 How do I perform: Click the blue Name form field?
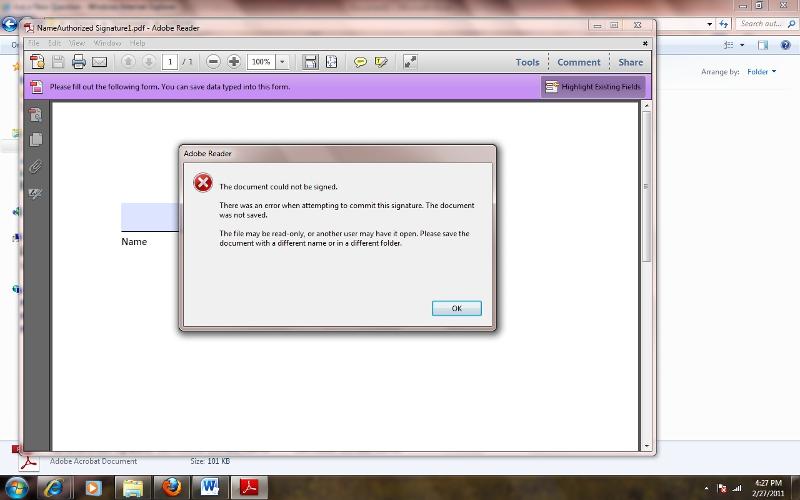[150, 217]
